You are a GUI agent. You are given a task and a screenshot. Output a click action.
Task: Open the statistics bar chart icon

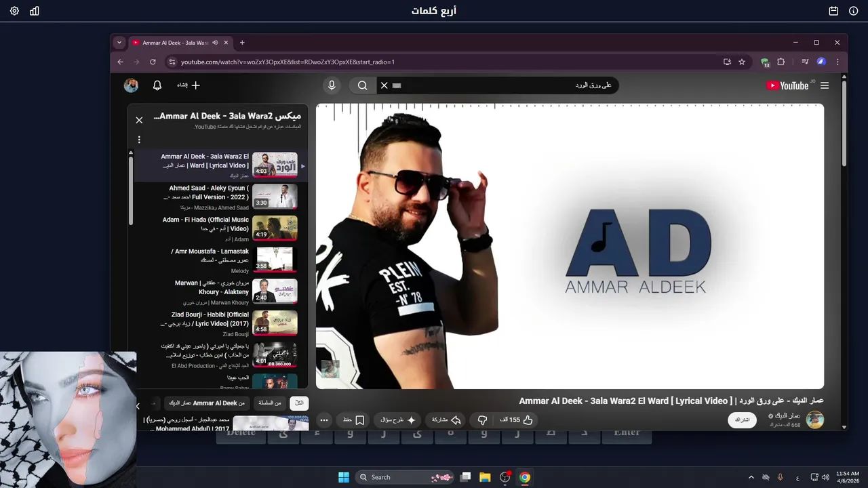tap(35, 11)
